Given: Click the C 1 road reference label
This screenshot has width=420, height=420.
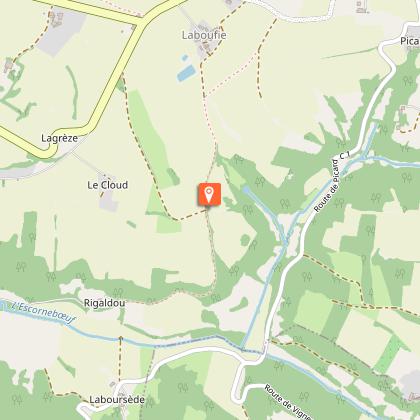Looking at the screenshot, I should click(345, 156).
